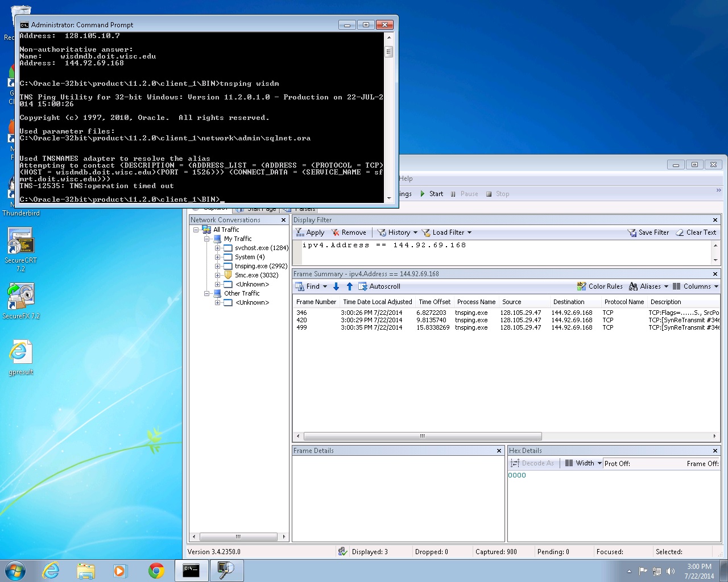Expand Smc.exe (3032) node
The width and height of the screenshot is (728, 582).
pos(217,275)
